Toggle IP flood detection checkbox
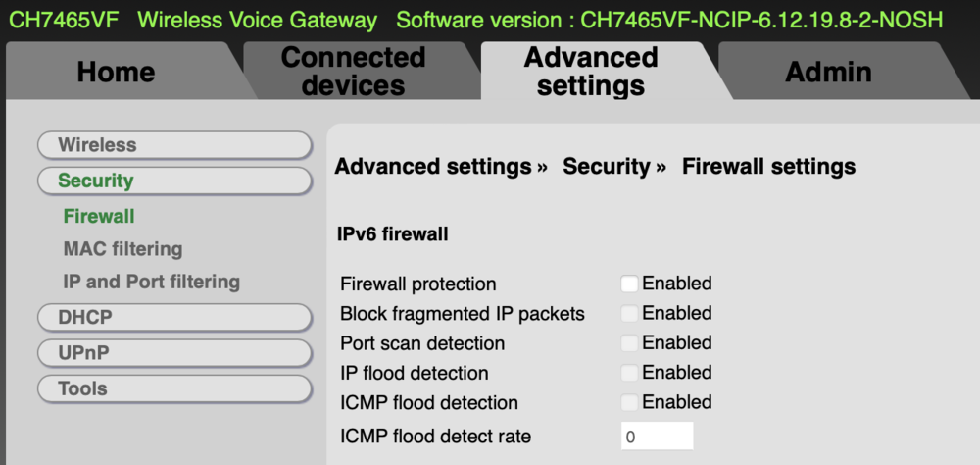Image resolution: width=980 pixels, height=465 pixels. (629, 373)
